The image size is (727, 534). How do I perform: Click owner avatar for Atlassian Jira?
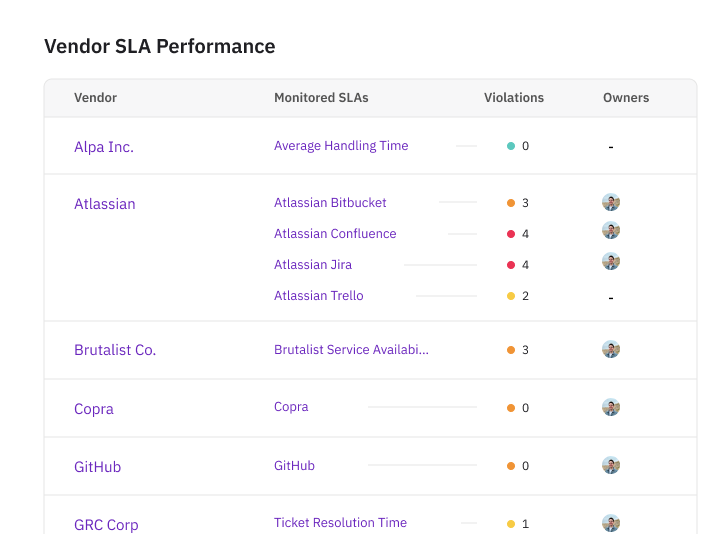click(611, 261)
